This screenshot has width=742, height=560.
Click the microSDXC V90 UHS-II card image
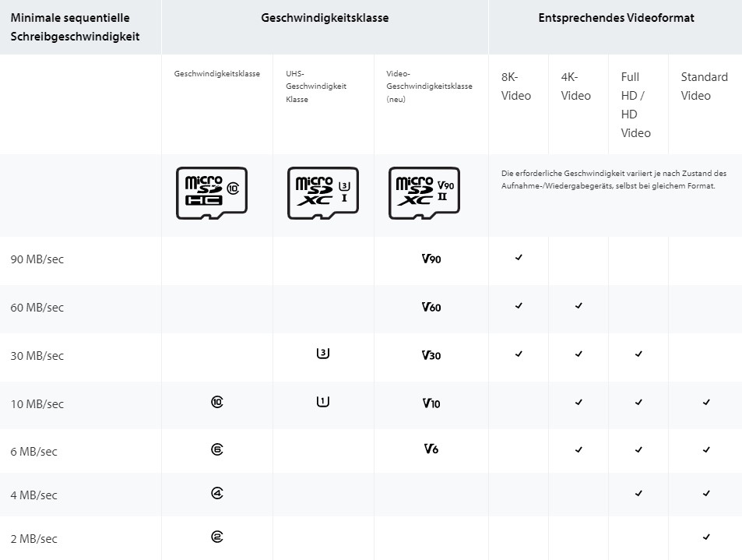[x=424, y=193]
